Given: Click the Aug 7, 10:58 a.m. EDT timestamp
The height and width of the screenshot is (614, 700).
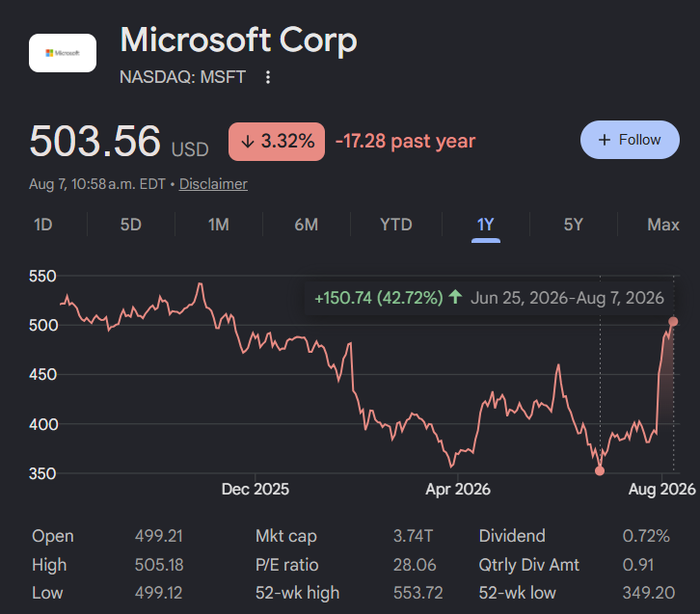Looking at the screenshot, I should pyautogui.click(x=97, y=184).
